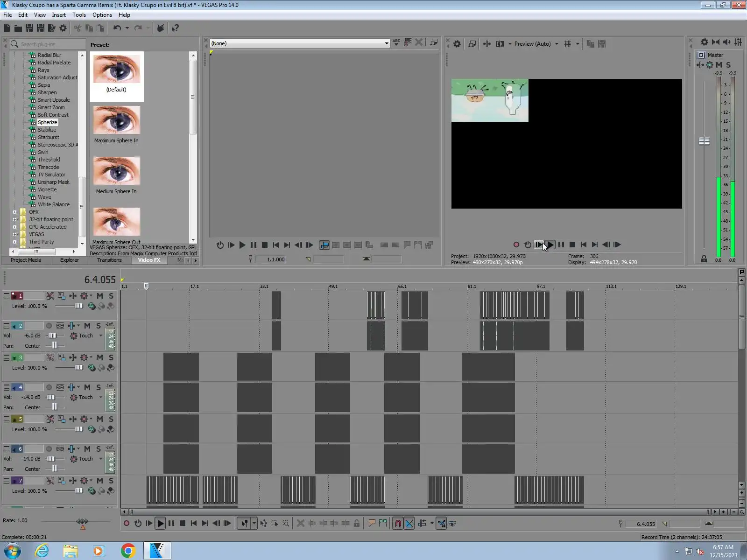
Task: Insert a marker using the toolbar icon
Action: (372, 524)
